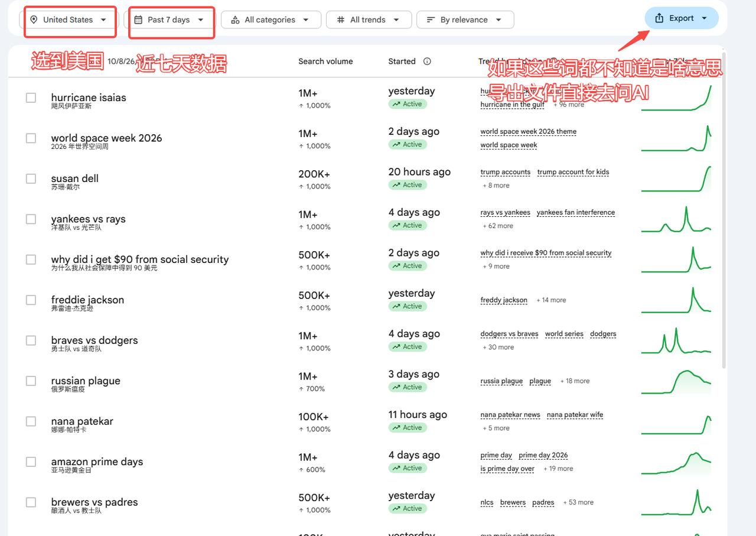The image size is (756, 536).
Task: Check the susan dell row checkbox
Action: point(31,178)
